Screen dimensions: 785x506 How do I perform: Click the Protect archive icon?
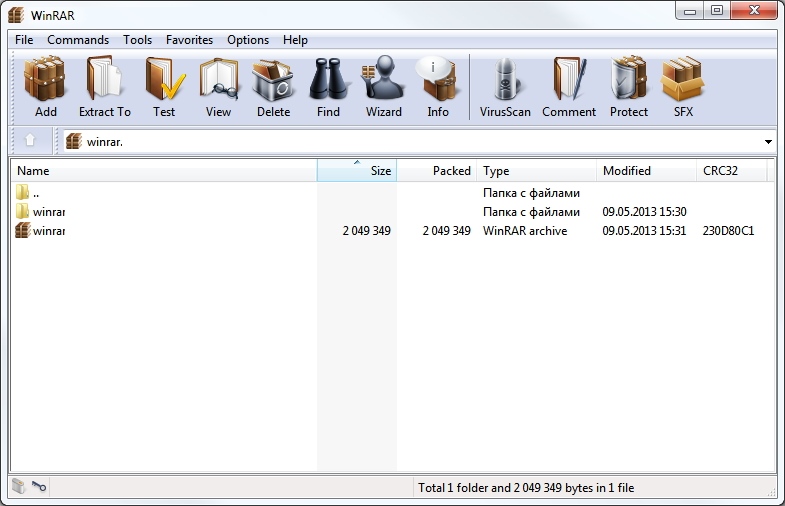629,87
